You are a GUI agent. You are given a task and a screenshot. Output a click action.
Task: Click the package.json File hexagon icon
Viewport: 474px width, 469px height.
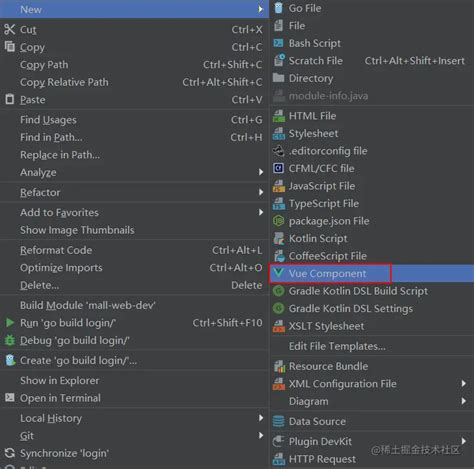coord(279,221)
